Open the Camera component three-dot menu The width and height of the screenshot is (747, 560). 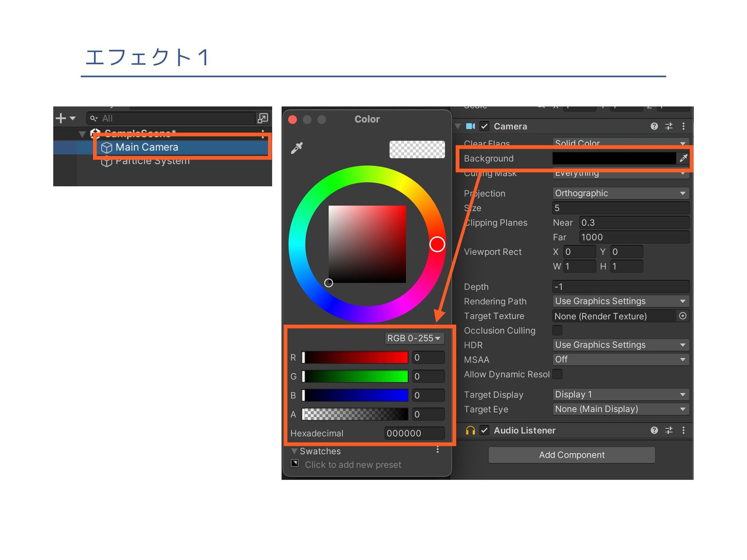[x=683, y=126]
